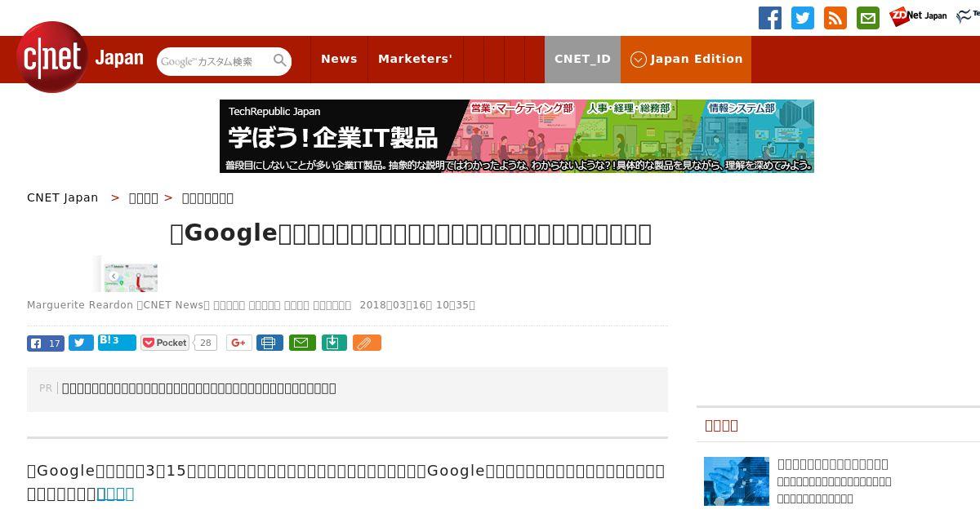Open the TechRepublic Japan banner ad
The width and height of the screenshot is (980, 514).
(x=517, y=136)
